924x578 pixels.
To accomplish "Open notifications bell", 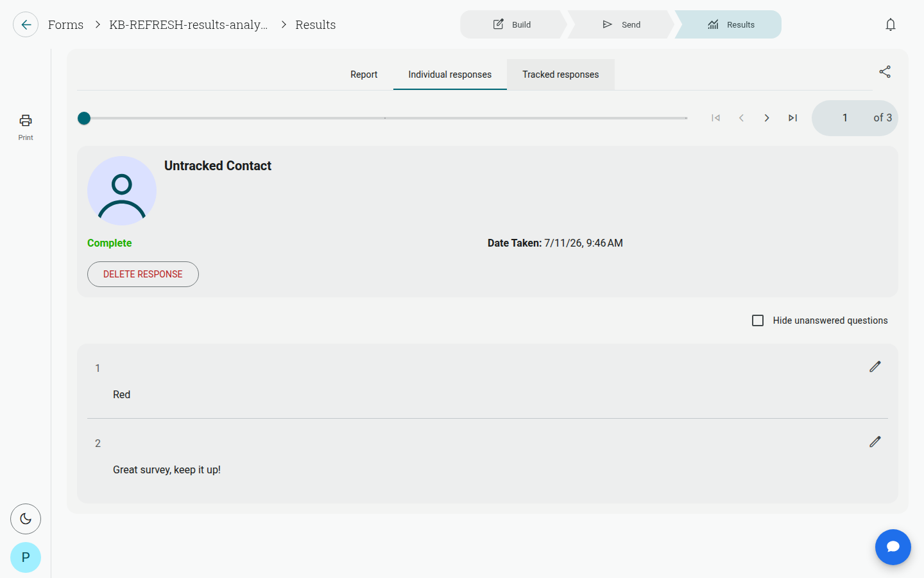I will (x=891, y=24).
